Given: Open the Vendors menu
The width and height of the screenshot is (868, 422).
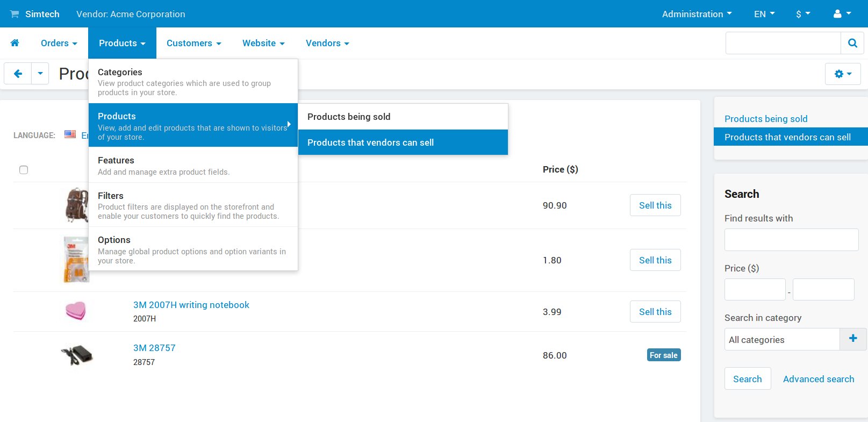Looking at the screenshot, I should (327, 43).
